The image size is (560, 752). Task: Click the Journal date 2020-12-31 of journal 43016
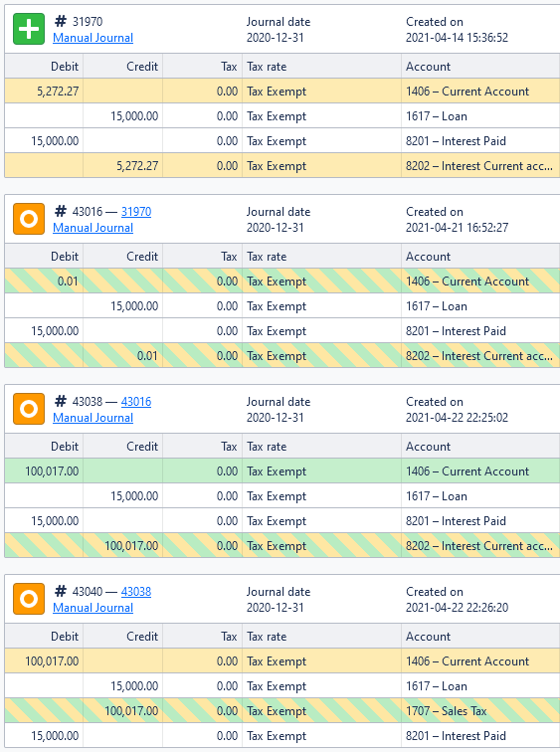point(276,228)
